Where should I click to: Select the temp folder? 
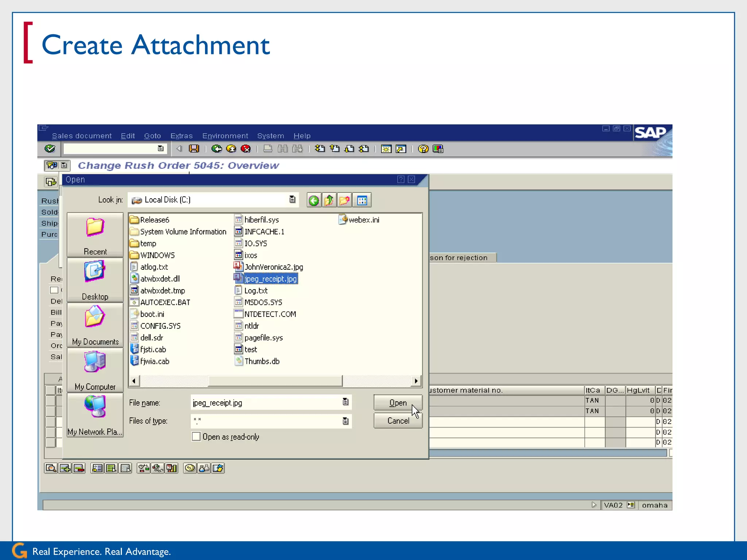pyautogui.click(x=143, y=244)
